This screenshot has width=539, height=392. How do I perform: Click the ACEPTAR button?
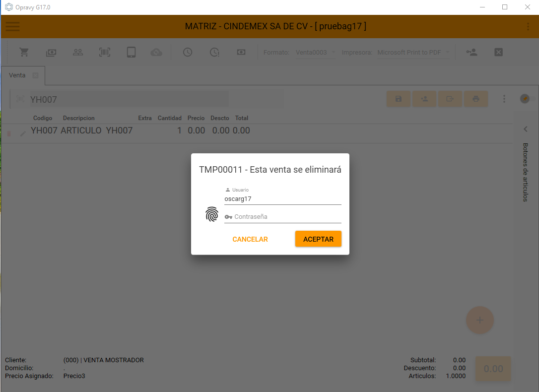click(318, 239)
